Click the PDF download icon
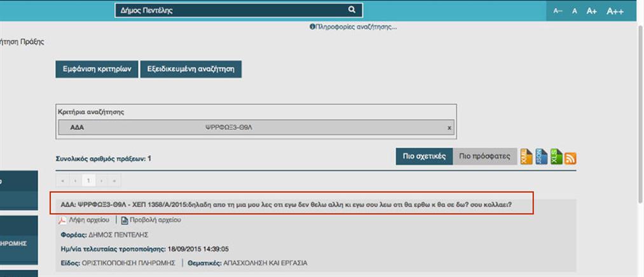The image size is (644, 277). click(x=62, y=220)
